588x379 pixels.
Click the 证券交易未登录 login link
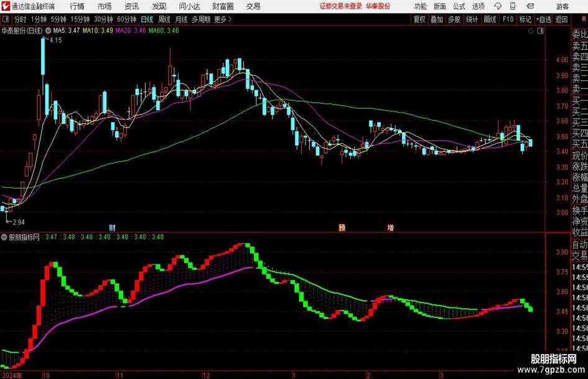coord(340,6)
